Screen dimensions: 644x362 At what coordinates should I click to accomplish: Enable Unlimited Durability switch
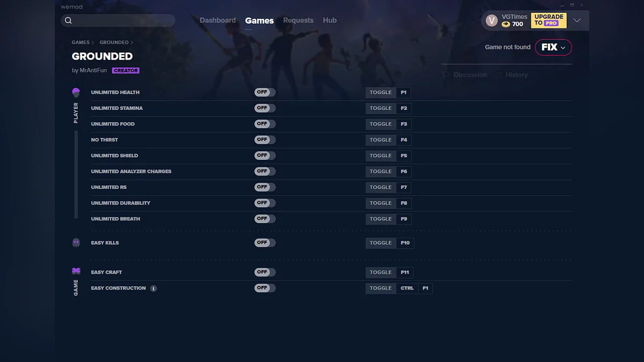[x=265, y=203]
